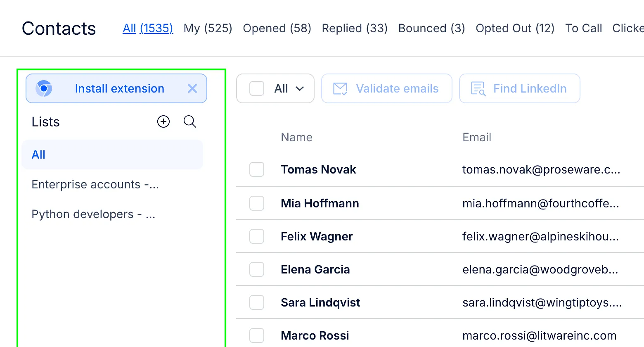644x347 pixels.
Task: Click the Email column header
Action: point(477,137)
